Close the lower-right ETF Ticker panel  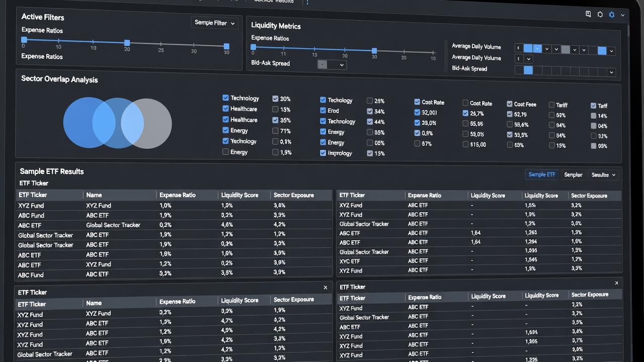(616, 283)
